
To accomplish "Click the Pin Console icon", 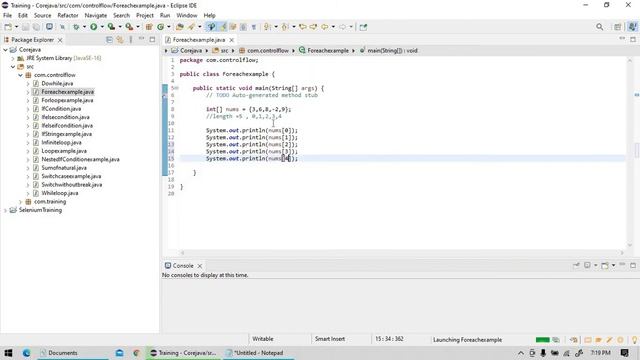I will click(576, 265).
